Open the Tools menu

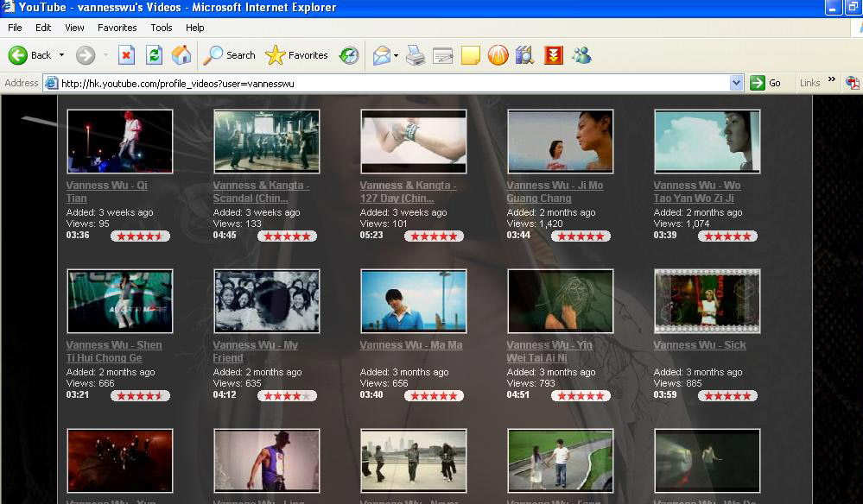coord(162,28)
